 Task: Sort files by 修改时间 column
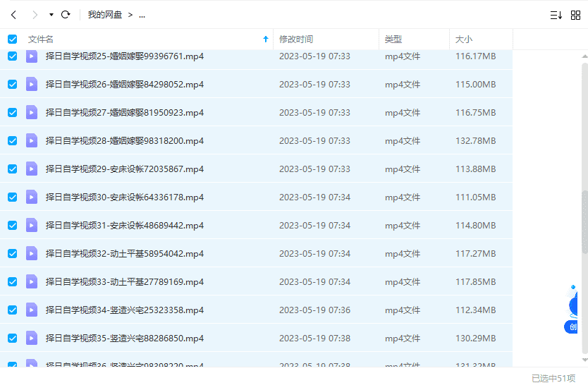tap(296, 39)
